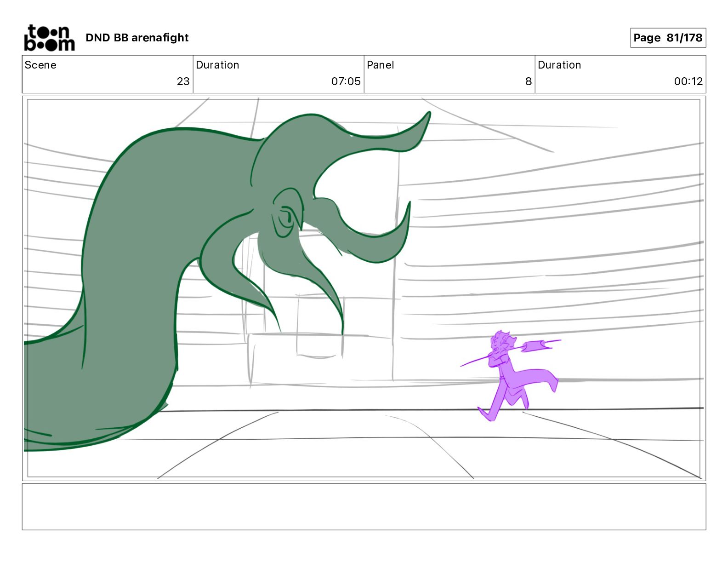The image size is (728, 563).
Task: Click the Toon Boom logo
Action: pos(49,38)
